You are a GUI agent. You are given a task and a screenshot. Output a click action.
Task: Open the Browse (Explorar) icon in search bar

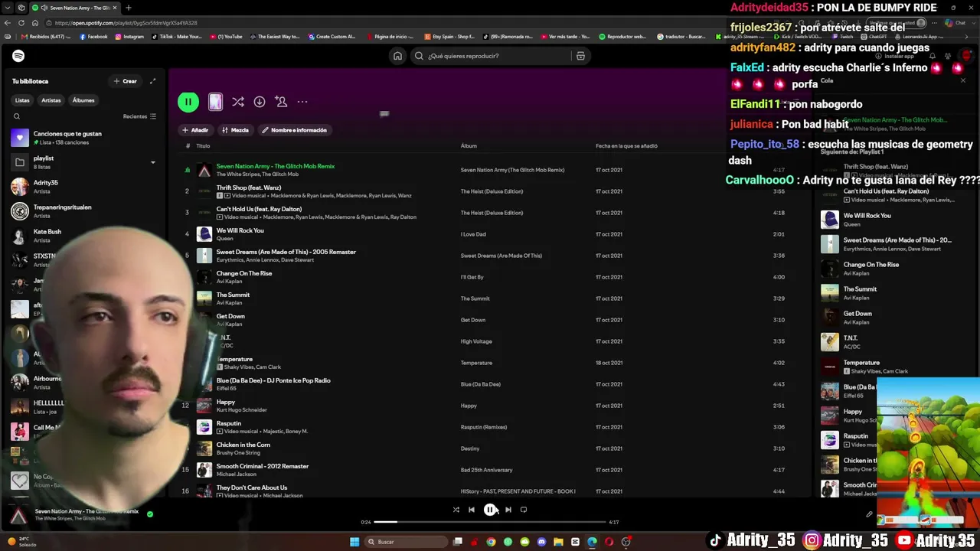click(580, 56)
